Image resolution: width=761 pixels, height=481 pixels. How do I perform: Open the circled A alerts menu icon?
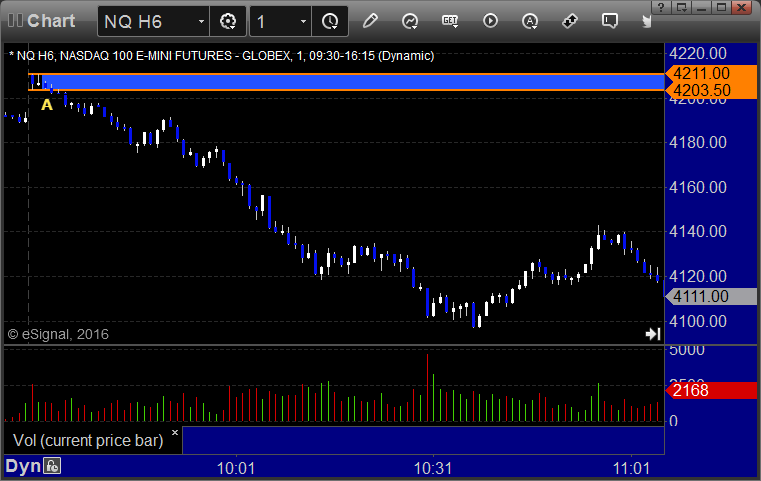[x=530, y=21]
